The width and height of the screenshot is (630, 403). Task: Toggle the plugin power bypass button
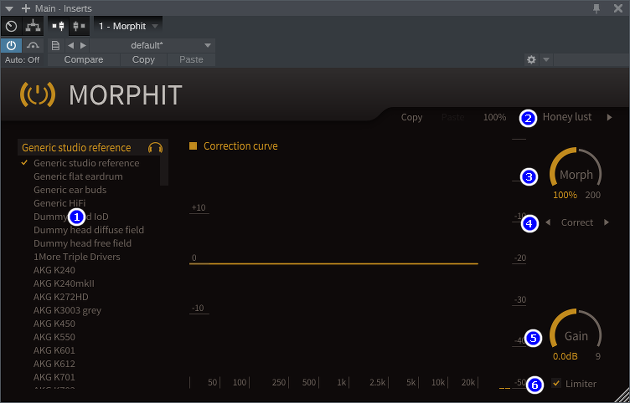(x=11, y=45)
